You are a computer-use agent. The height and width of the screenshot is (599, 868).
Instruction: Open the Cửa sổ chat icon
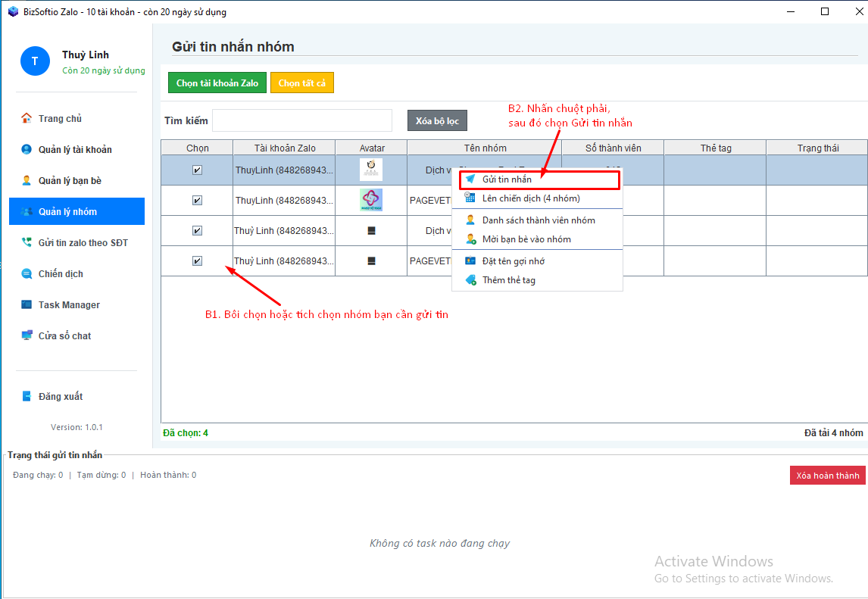tap(27, 335)
